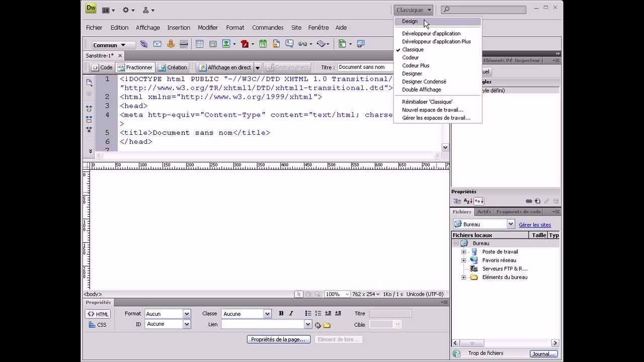Screen dimensions: 644x362
Task: Open the site management icon menu
Action: point(148,10)
